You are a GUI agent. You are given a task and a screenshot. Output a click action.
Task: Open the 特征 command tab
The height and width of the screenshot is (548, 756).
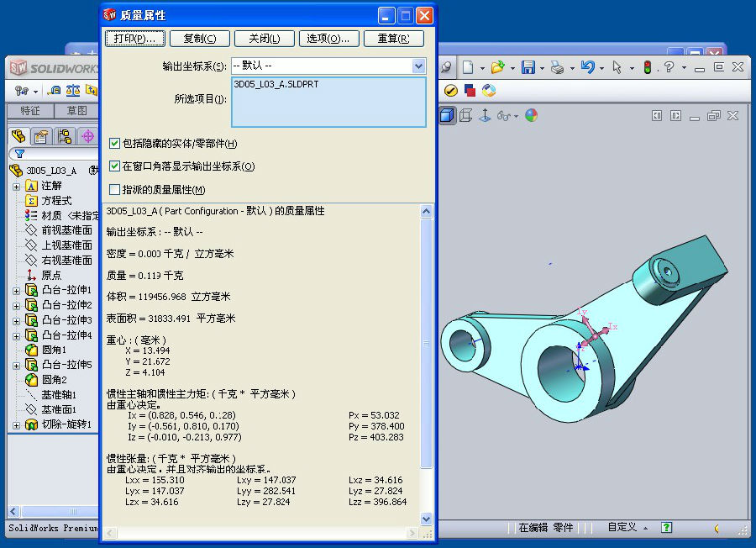tap(30, 111)
